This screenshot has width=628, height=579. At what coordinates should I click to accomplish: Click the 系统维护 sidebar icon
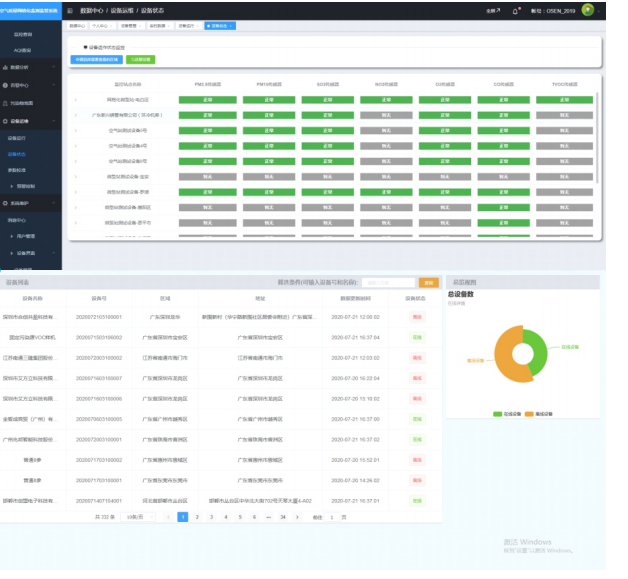[4, 203]
